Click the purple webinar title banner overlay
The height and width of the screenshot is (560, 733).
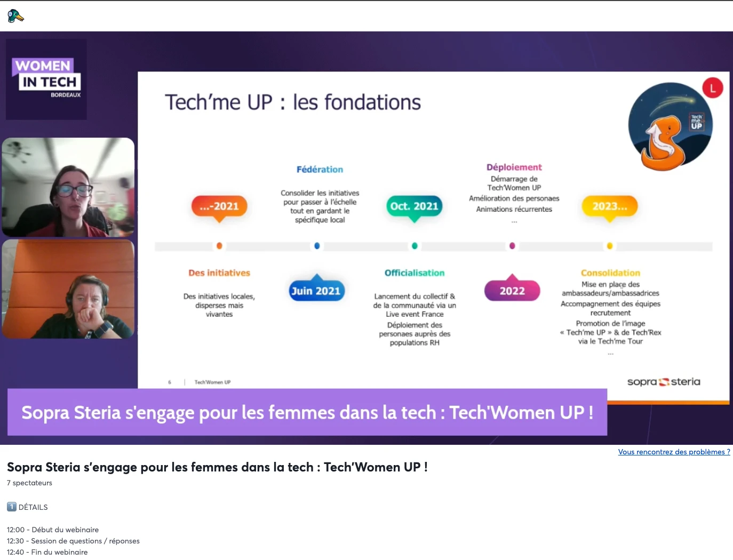click(307, 412)
